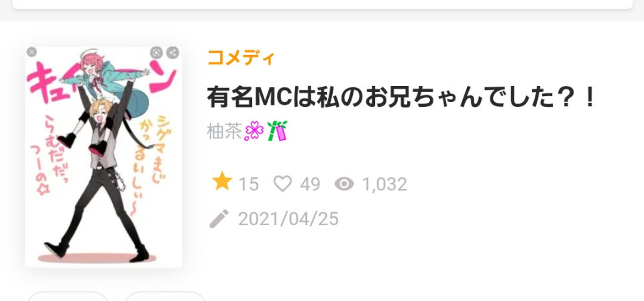
Task: Open the コメディ genre link
Action: pyautogui.click(x=241, y=58)
